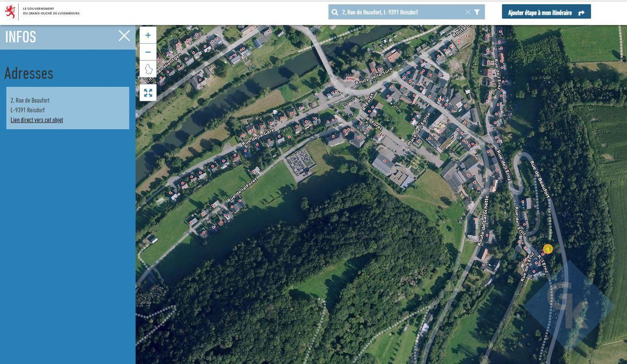Click the Luxembourg outline icon to reset extent
Screen dimensions: 627x364
tap(148, 68)
